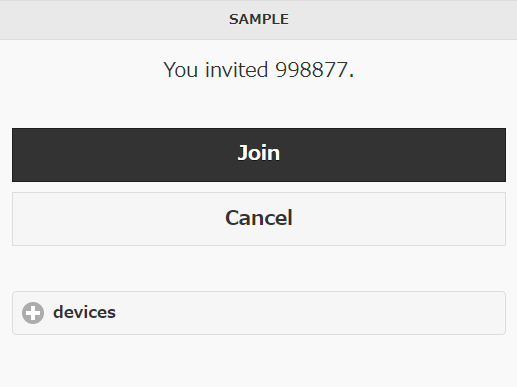Tap the gray circular plus icon
This screenshot has width=517, height=387.
click(33, 313)
